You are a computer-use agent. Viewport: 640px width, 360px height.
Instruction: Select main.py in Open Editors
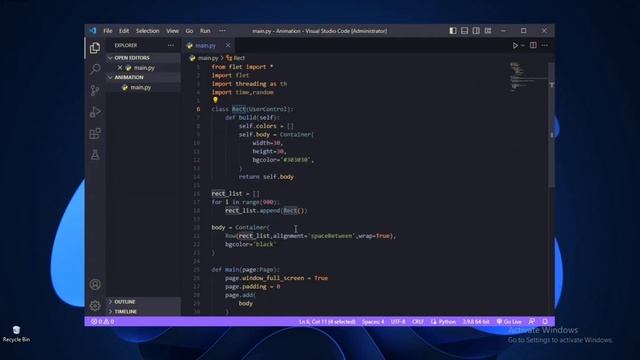pyautogui.click(x=144, y=68)
